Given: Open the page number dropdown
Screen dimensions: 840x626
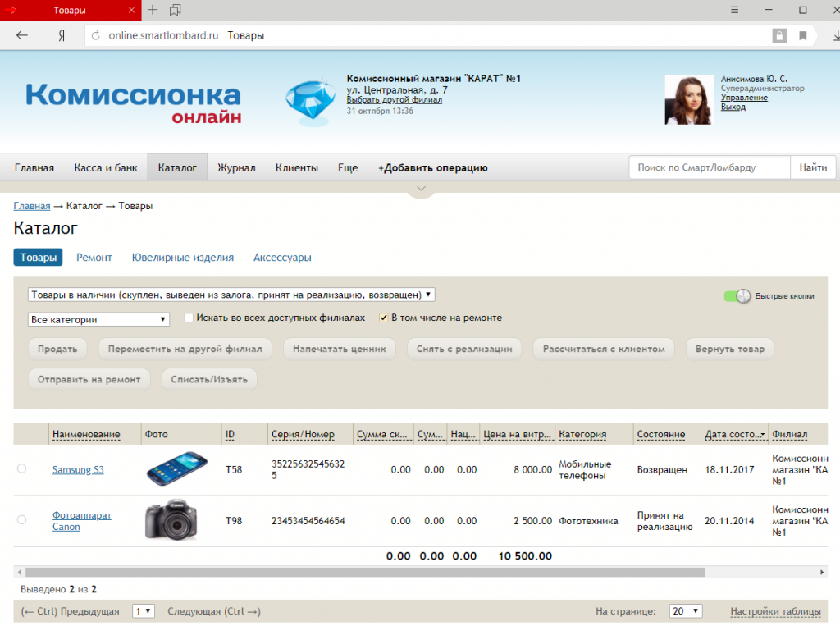Looking at the screenshot, I should (144, 611).
